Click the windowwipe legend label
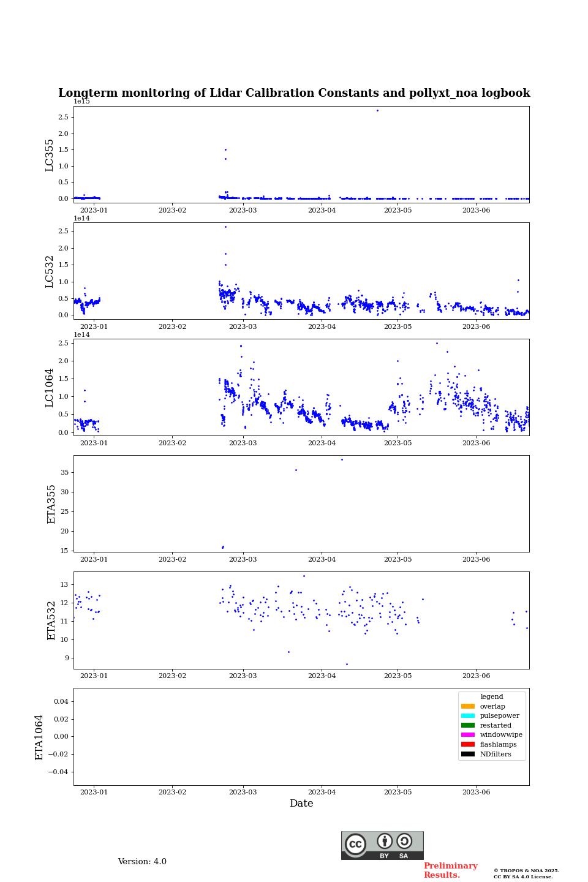The height and width of the screenshot is (882, 588). [501, 735]
